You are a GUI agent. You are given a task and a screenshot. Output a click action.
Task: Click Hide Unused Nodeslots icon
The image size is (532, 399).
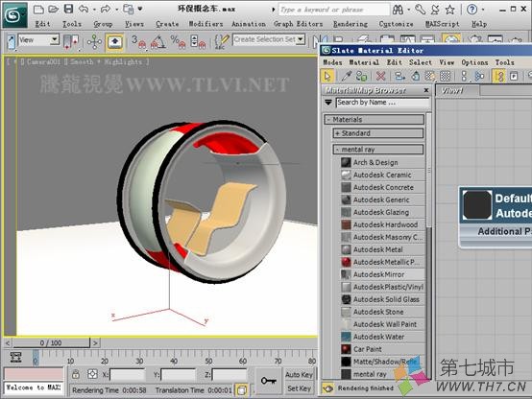[x=415, y=77]
